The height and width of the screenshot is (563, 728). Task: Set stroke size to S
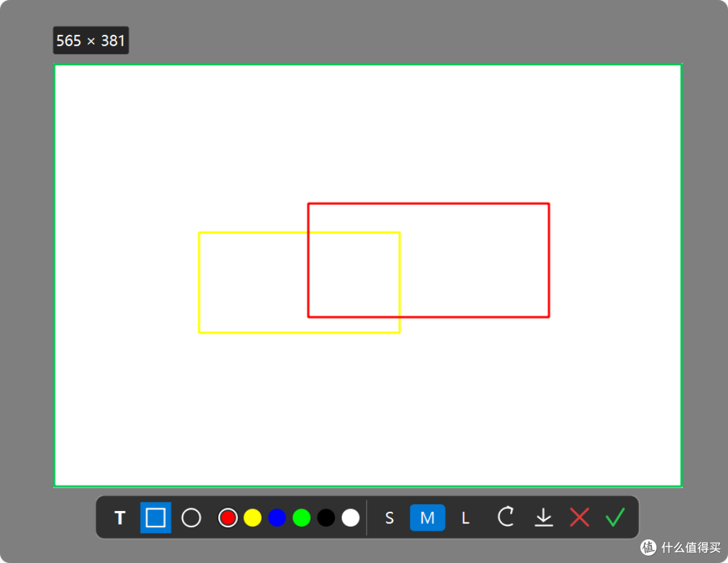(x=390, y=517)
